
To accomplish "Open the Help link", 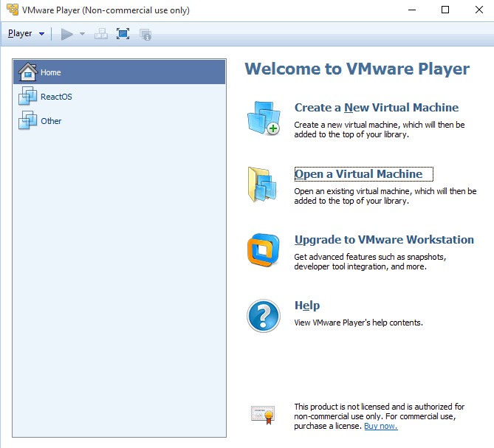I will coord(307,306).
